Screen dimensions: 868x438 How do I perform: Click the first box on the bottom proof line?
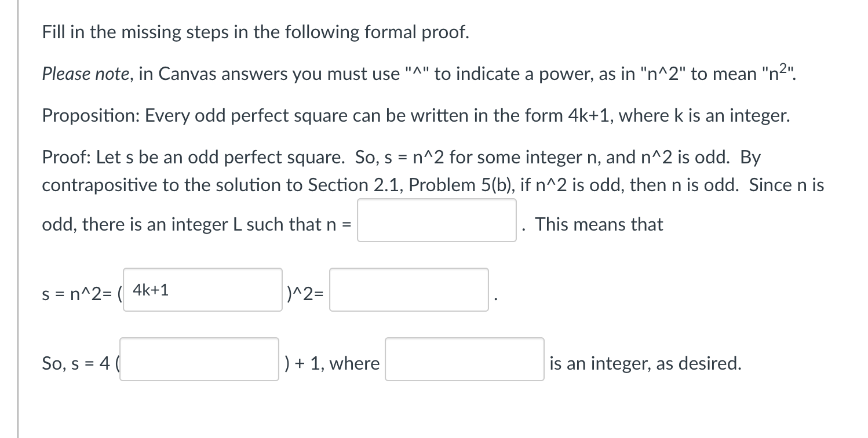pos(199,359)
